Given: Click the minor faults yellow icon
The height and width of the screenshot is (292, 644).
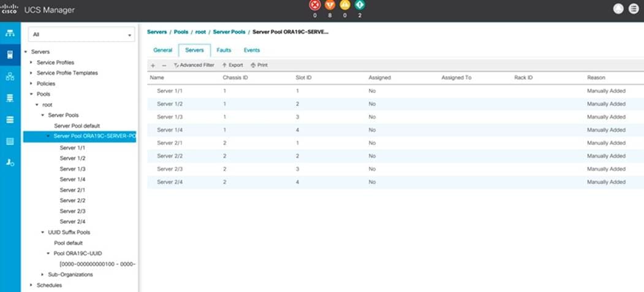Looking at the screenshot, I should [x=345, y=6].
